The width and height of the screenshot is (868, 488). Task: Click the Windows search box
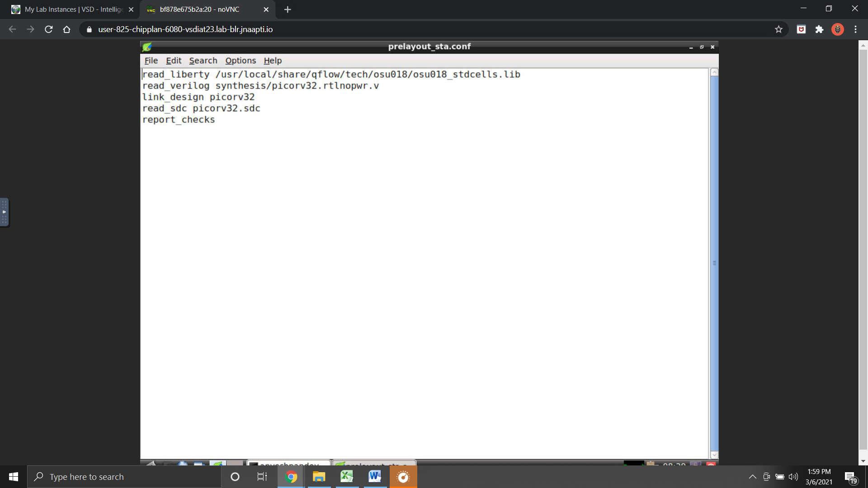click(x=124, y=477)
